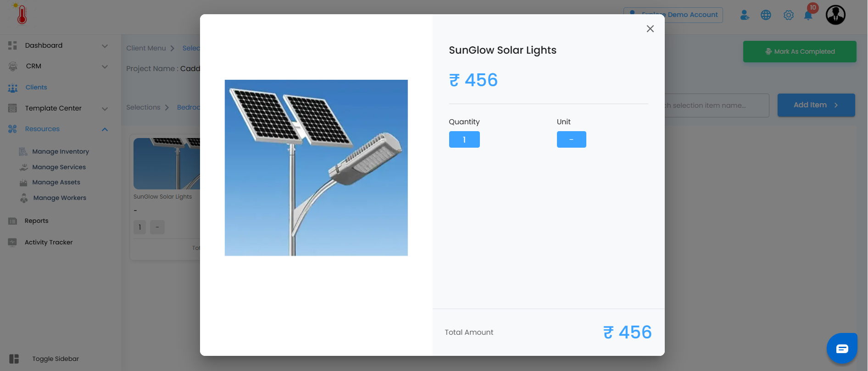Open the chat support widget
The image size is (868, 371).
(x=842, y=349)
